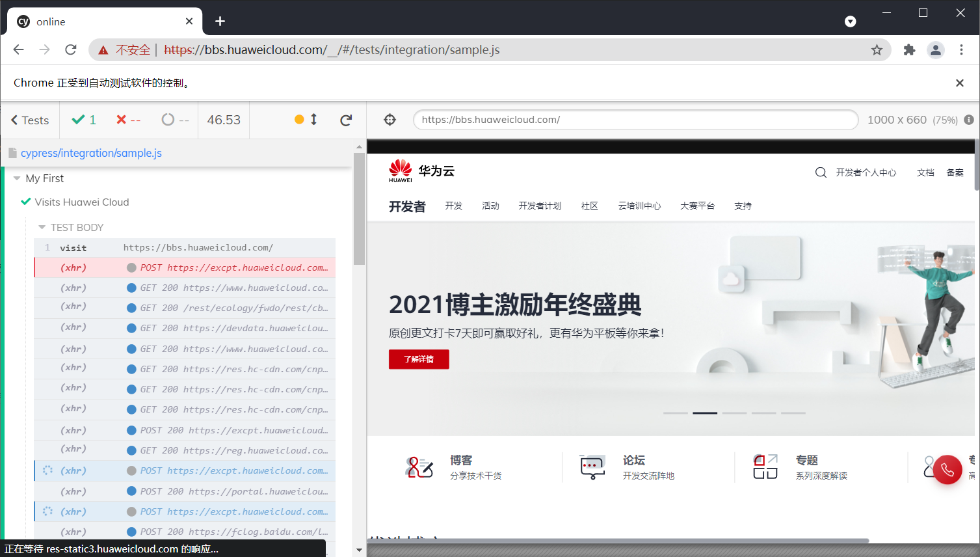This screenshot has width=980, height=557.
Task: Go back to the Tests list
Action: (30, 120)
